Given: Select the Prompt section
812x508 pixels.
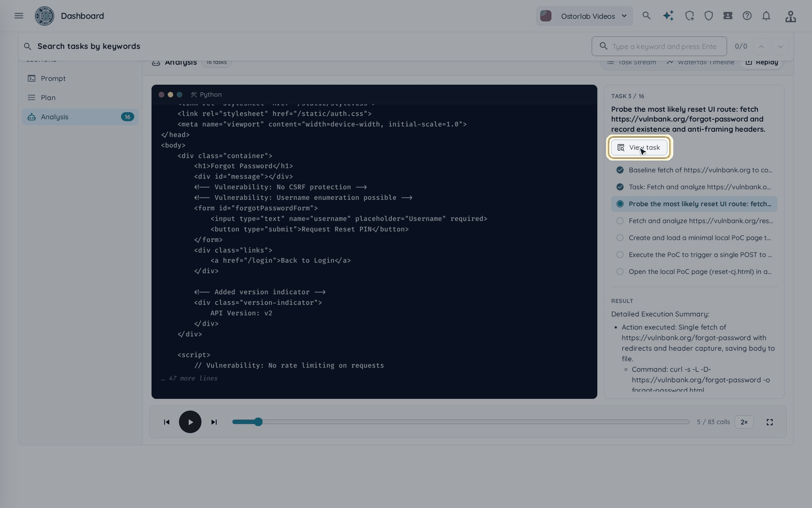Looking at the screenshot, I should (80, 78).
